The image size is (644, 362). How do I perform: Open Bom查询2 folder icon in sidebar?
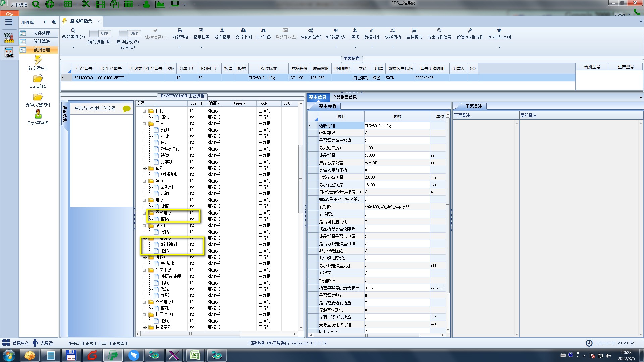click(38, 79)
